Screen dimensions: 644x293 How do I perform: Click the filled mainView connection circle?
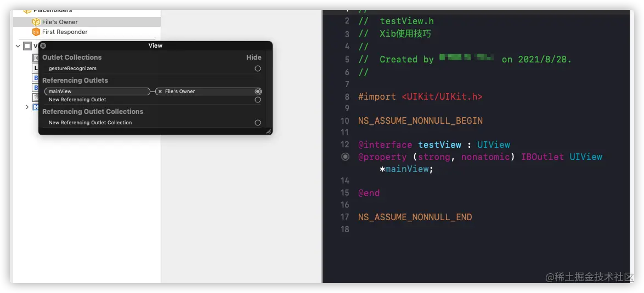pyautogui.click(x=257, y=91)
